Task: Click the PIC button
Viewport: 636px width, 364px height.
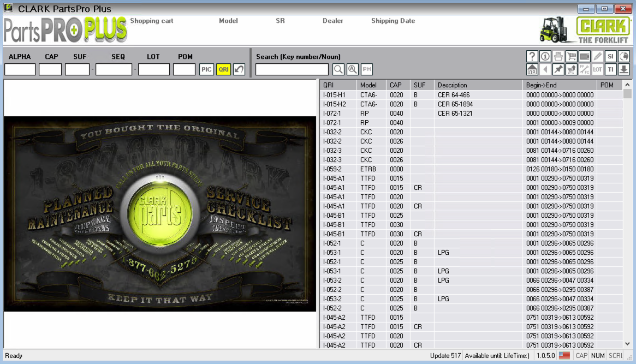Action: coord(206,69)
